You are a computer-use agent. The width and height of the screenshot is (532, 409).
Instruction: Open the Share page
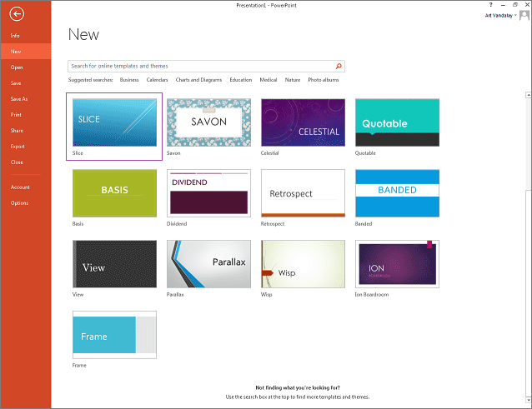[x=17, y=131]
